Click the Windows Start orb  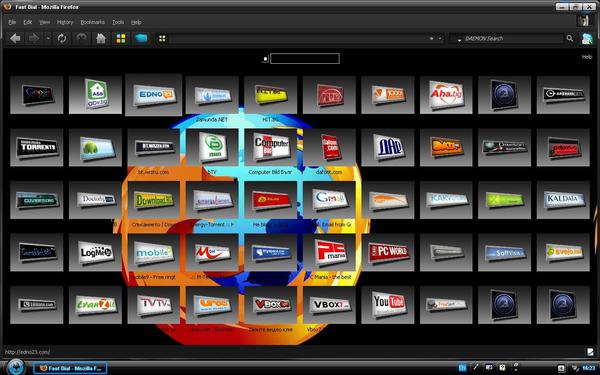(x=16, y=367)
